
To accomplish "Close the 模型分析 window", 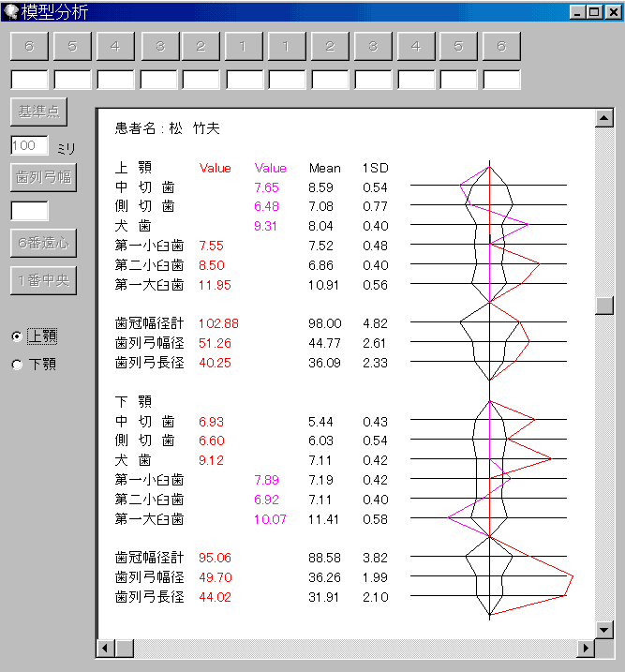I will tap(612, 12).
